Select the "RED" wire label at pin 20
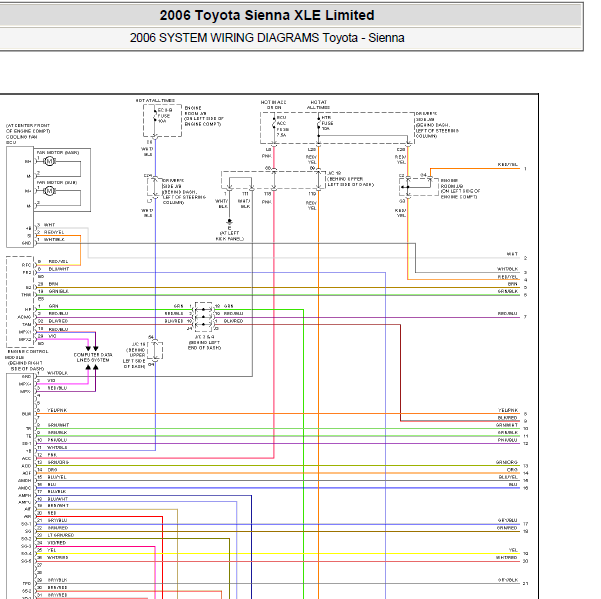The width and height of the screenshot is (601, 599). coord(52,513)
